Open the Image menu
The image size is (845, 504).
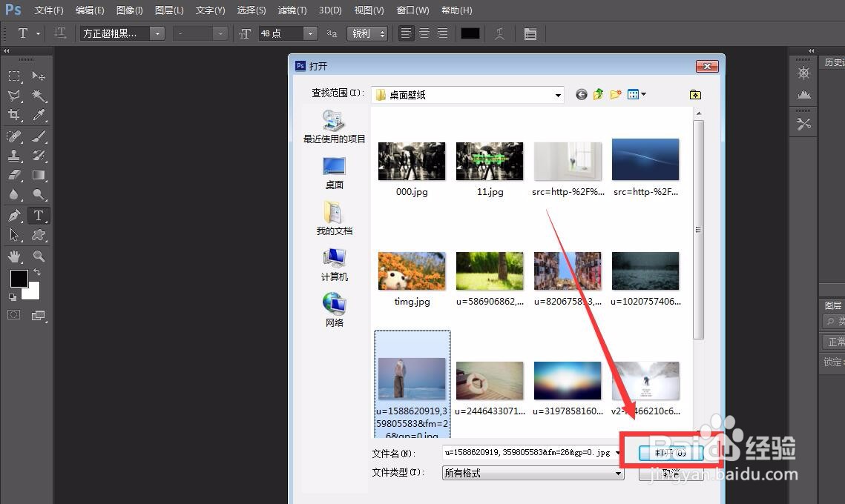tap(129, 10)
